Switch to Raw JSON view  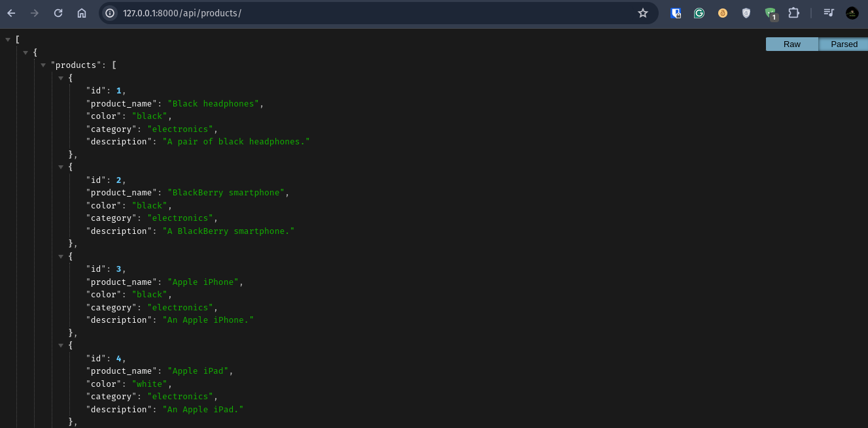point(792,44)
